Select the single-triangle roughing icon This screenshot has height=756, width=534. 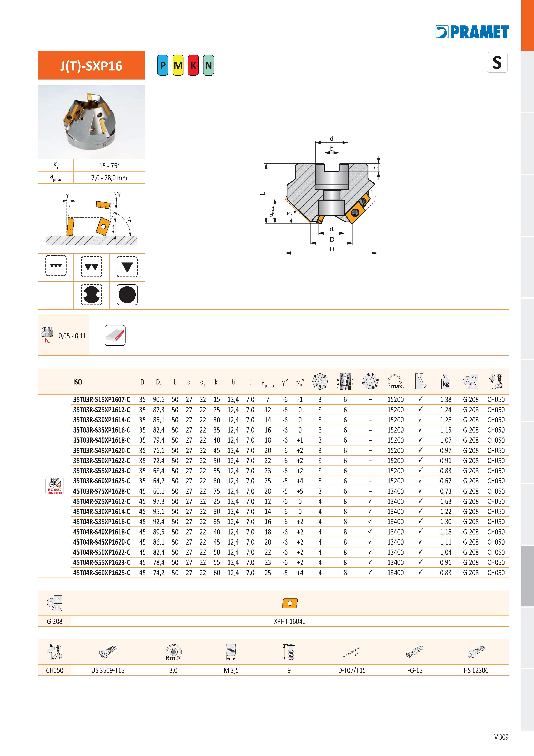(127, 266)
